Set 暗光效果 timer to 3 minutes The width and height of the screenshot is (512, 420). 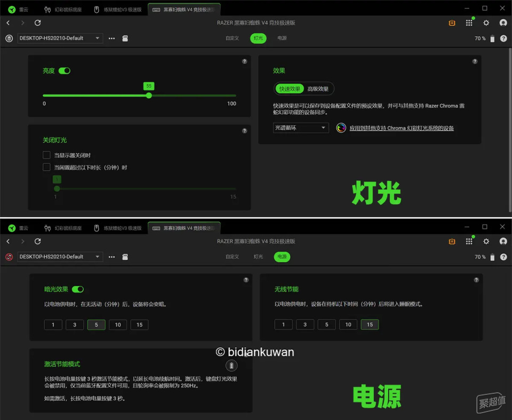[75, 324]
